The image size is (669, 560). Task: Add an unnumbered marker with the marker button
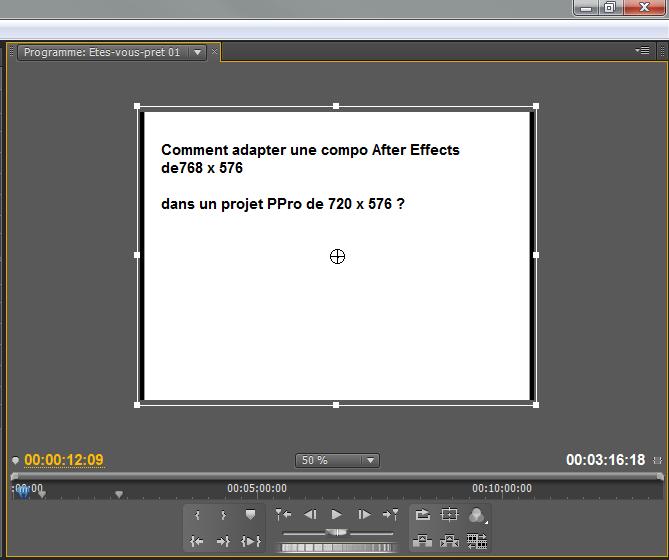pos(250,515)
